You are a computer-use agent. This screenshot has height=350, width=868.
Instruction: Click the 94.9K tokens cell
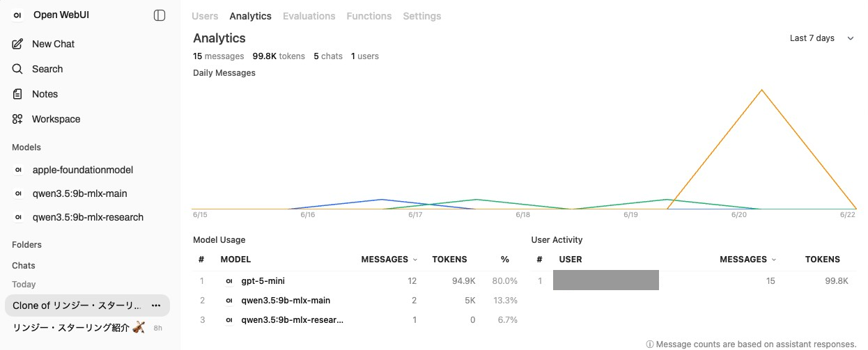point(463,281)
